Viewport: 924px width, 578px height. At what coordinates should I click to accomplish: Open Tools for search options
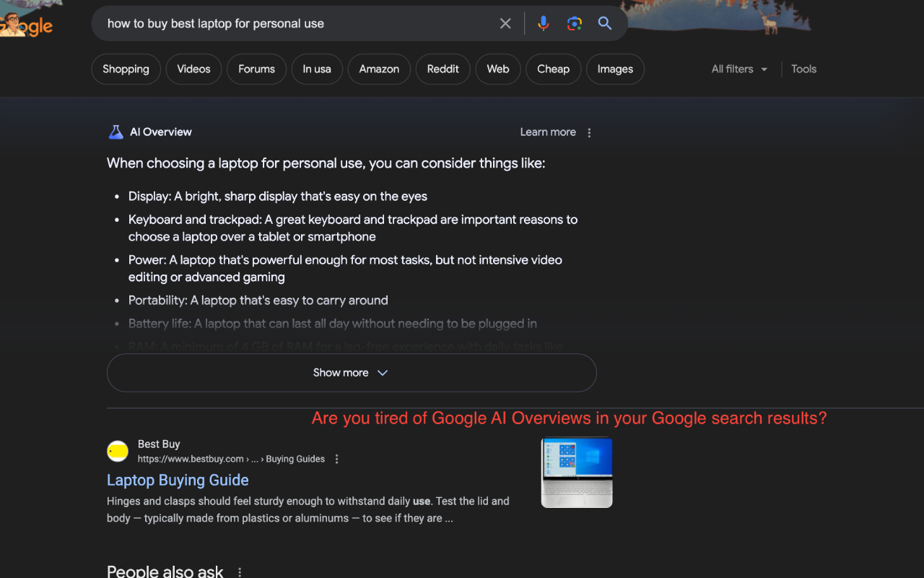point(803,69)
